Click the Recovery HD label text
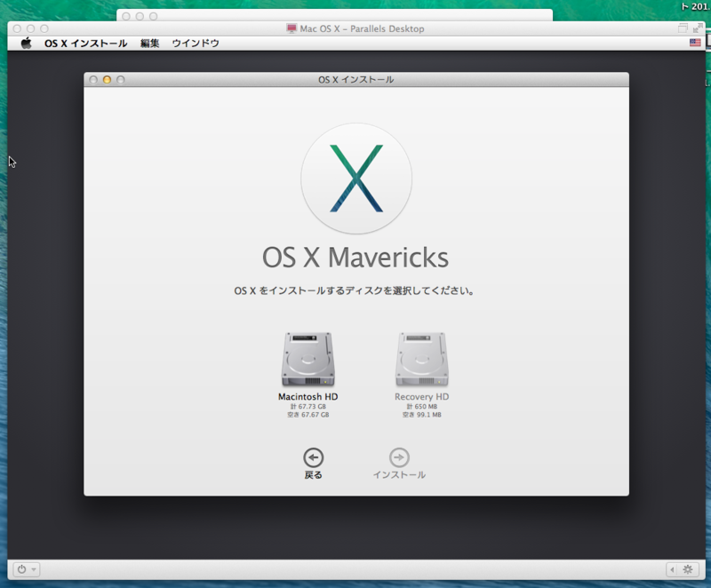711x588 pixels. pyautogui.click(x=421, y=396)
